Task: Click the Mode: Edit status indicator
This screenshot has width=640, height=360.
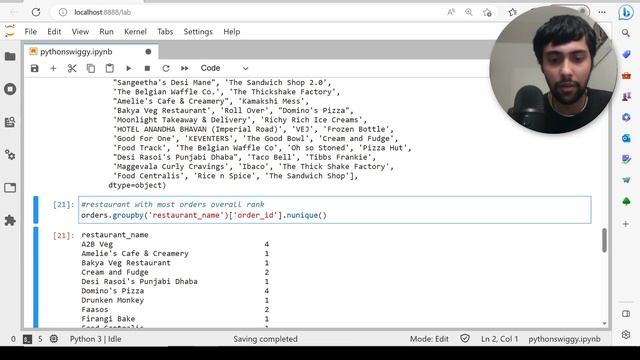Action: click(x=429, y=339)
